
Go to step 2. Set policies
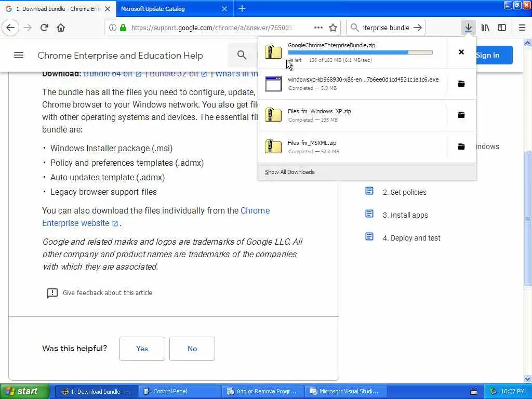click(x=404, y=192)
